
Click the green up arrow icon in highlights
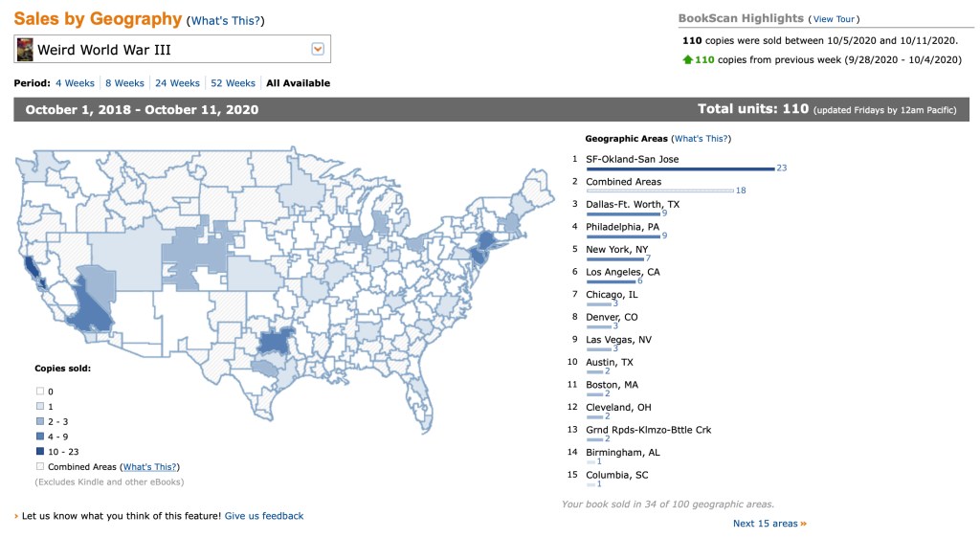click(687, 59)
